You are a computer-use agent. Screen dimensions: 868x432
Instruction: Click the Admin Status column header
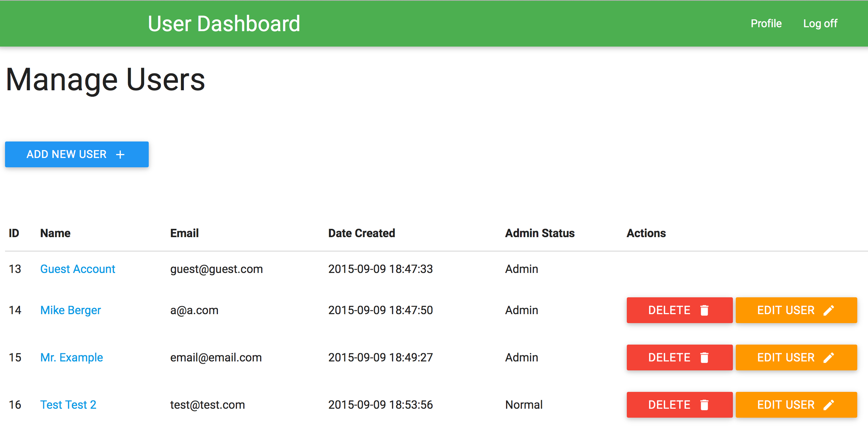[x=539, y=233]
